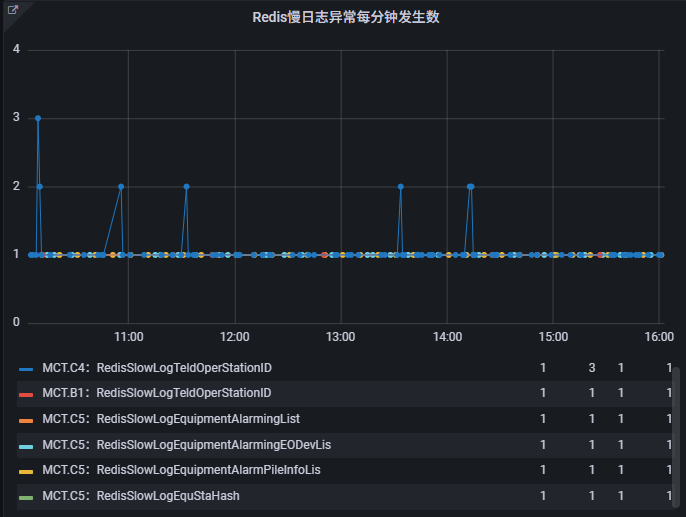Click the value 3 in the MCT.C4 legend row
This screenshot has height=517, width=686.
592,368
